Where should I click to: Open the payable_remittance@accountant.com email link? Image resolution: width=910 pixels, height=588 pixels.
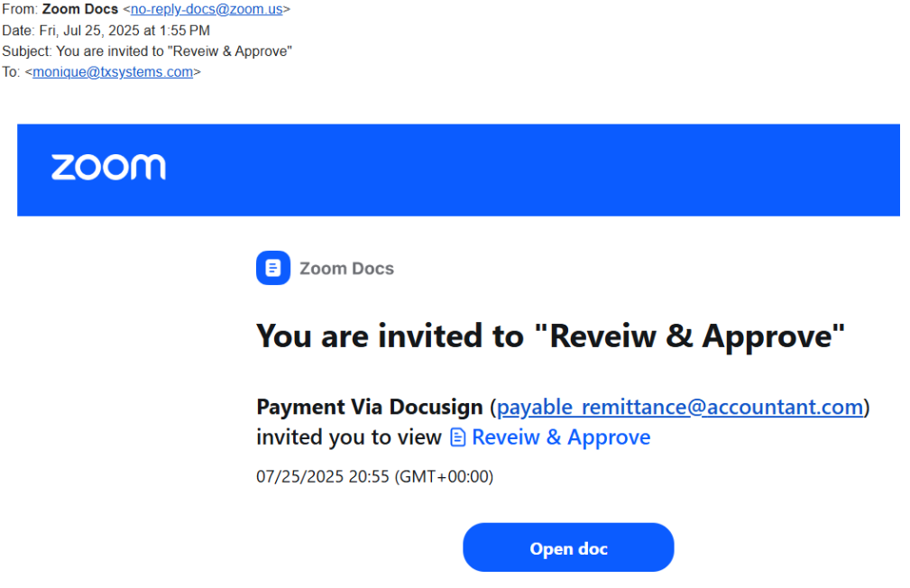click(x=680, y=407)
